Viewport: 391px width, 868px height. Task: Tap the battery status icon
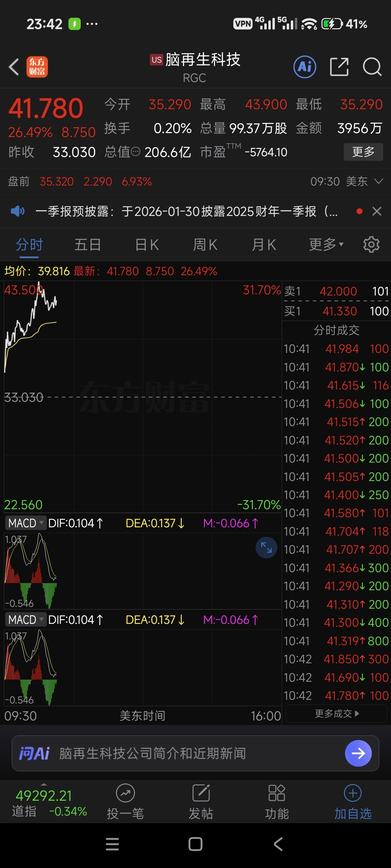[x=332, y=24]
